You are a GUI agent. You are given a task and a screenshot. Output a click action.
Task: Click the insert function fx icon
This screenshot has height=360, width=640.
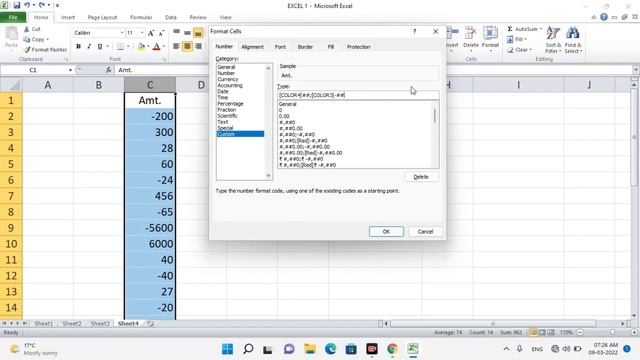click(109, 70)
